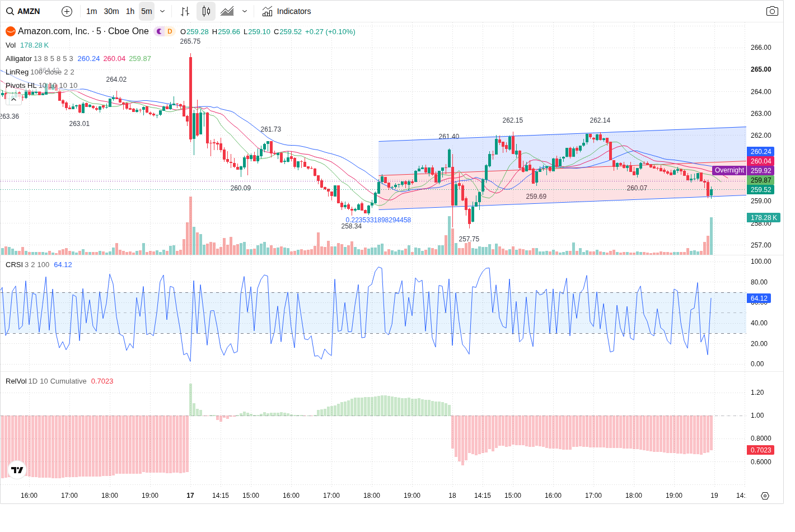Click the Alligator 260.24 legend value

[88, 59]
